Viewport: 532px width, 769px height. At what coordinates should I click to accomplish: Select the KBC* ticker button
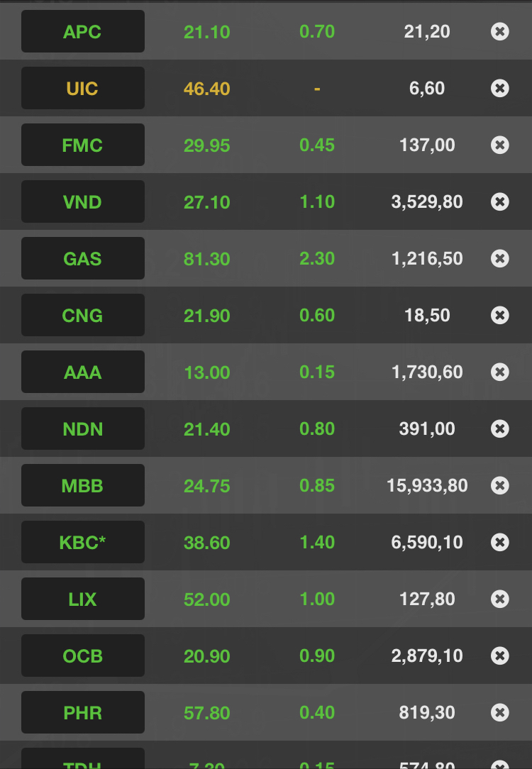tap(83, 542)
